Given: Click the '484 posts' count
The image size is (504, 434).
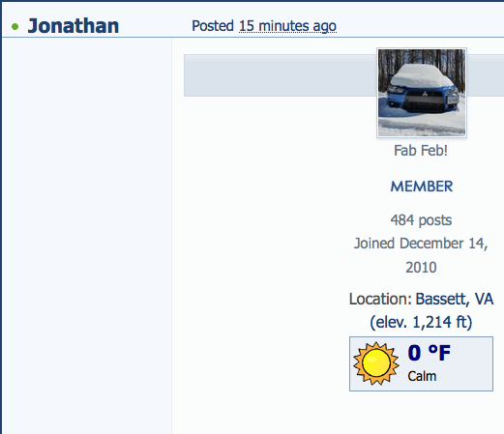Looking at the screenshot, I should [x=421, y=220].
